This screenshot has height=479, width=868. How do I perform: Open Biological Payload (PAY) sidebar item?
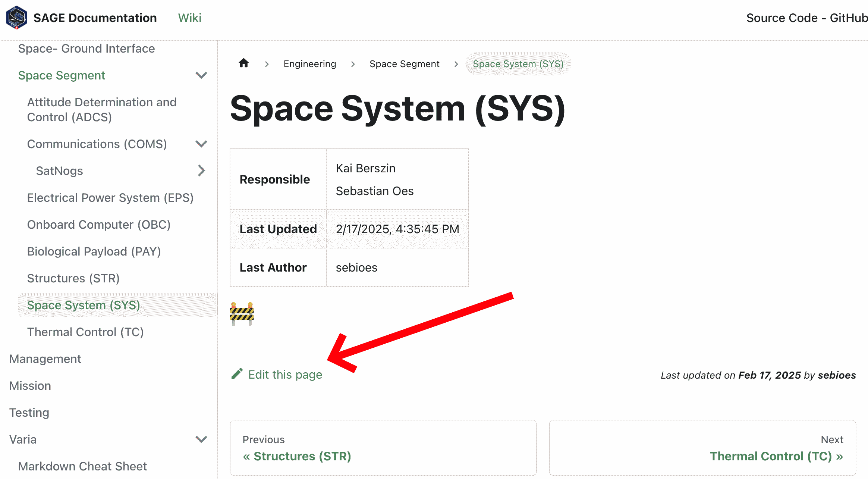tap(94, 251)
